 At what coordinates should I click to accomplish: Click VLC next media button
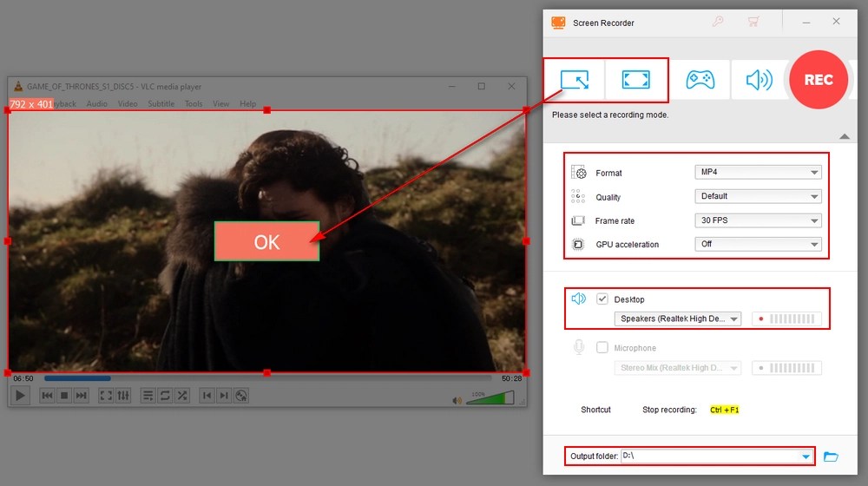click(x=82, y=396)
